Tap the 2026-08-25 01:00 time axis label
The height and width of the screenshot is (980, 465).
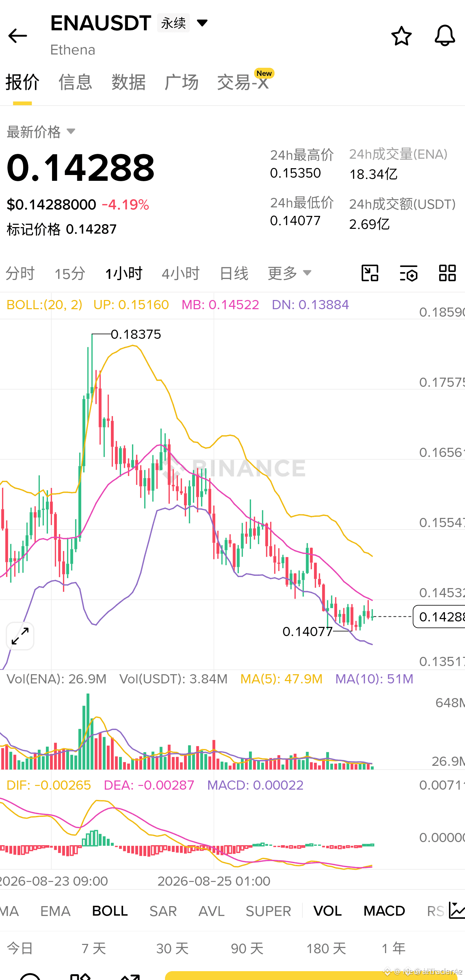pyautogui.click(x=214, y=881)
